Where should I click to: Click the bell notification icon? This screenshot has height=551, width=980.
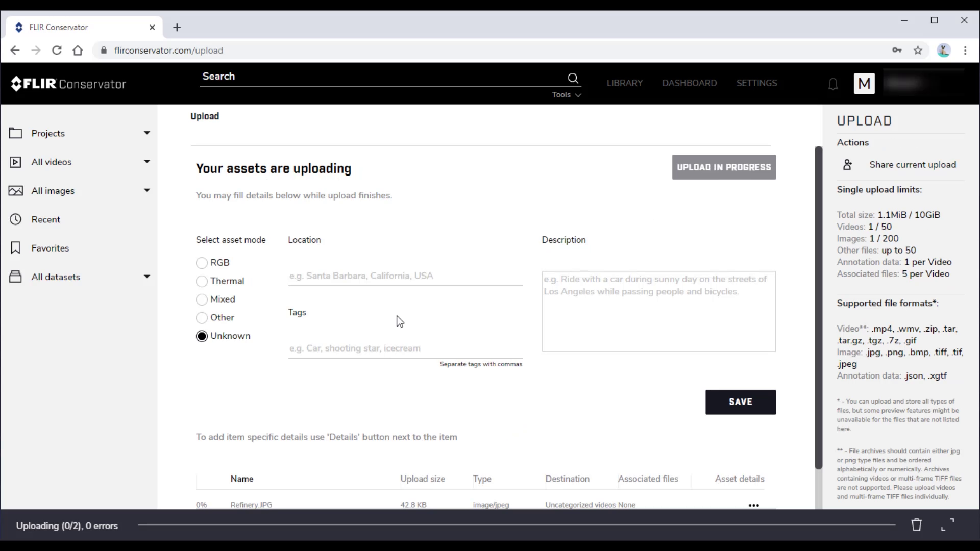[x=832, y=84]
